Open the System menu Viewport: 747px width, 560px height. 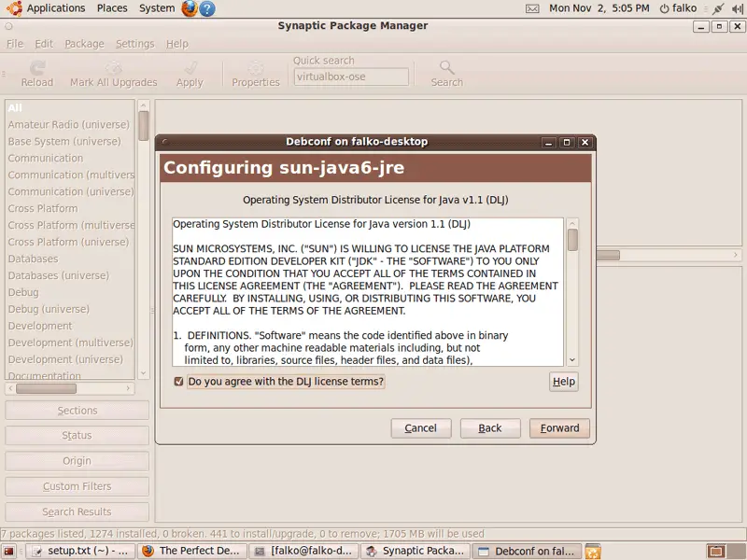click(x=157, y=8)
